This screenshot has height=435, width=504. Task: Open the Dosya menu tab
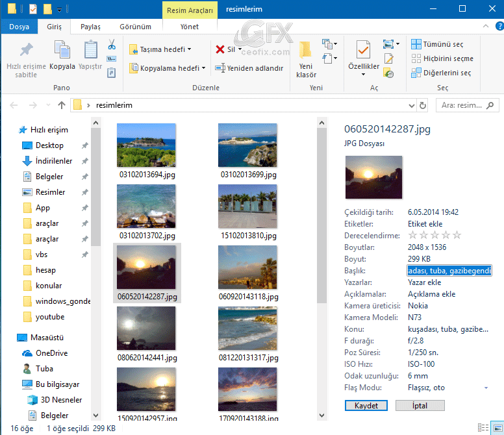pos(19,27)
